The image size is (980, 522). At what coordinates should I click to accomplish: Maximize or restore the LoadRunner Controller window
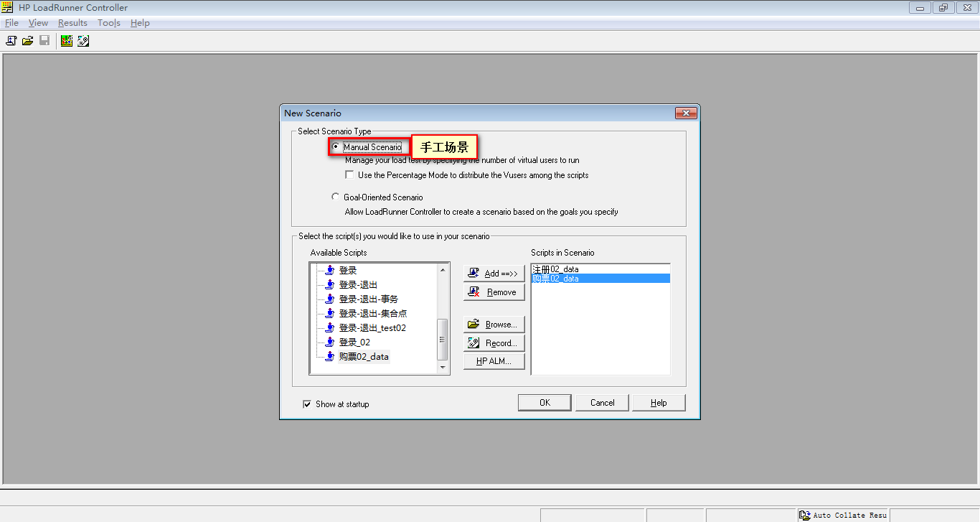tap(943, 7)
